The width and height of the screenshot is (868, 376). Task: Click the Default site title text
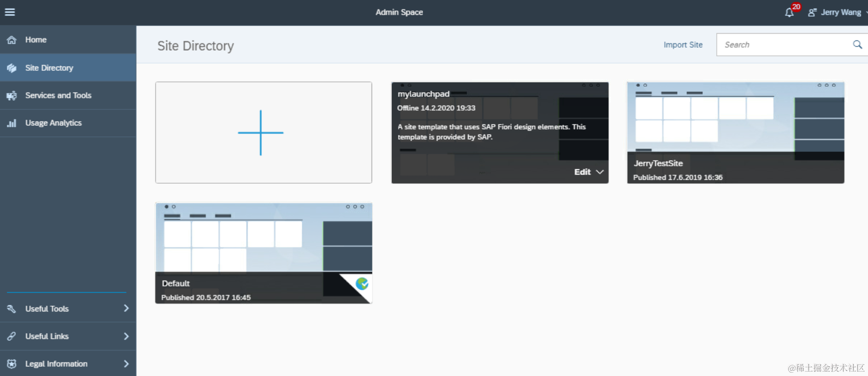[175, 283]
